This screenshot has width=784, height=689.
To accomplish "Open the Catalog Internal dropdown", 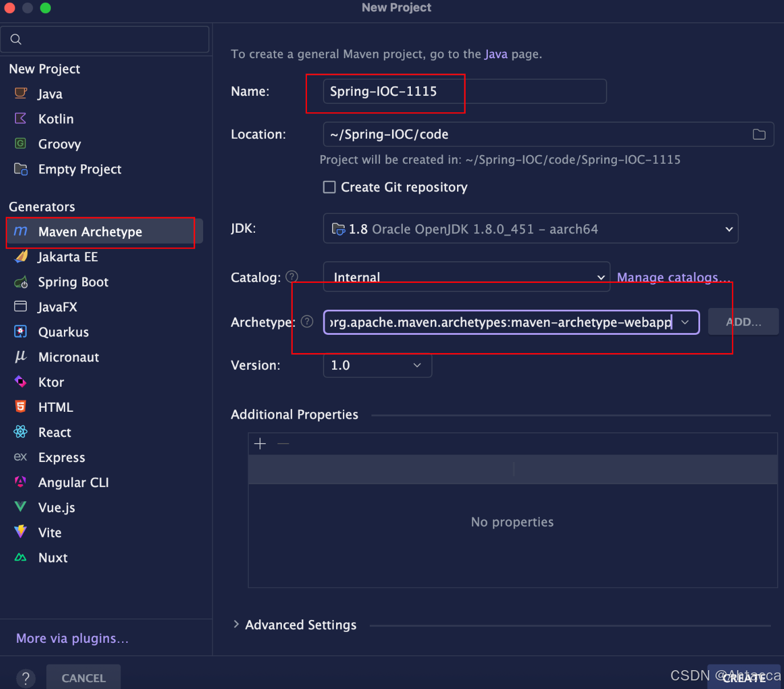I will 467,277.
